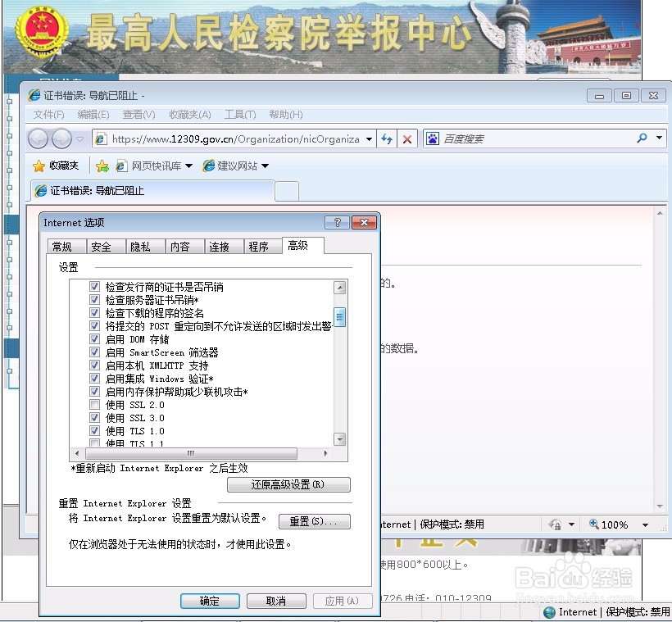672x622 pixels.
Task: Click the IE page scroll up arrow
Action: point(660,213)
